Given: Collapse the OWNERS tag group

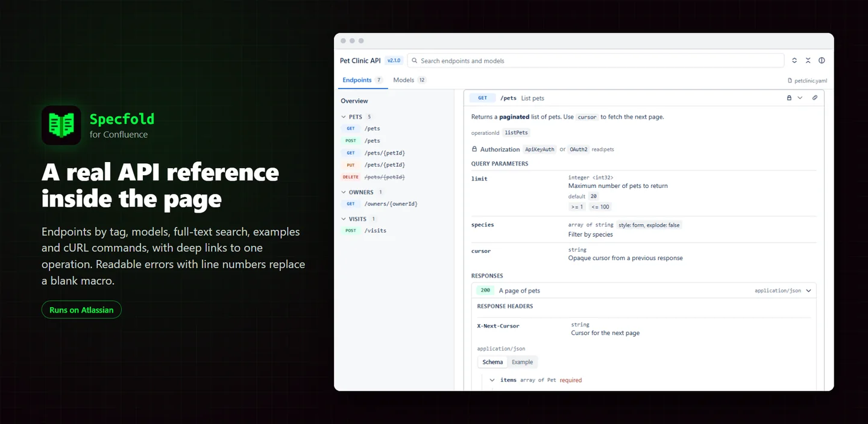Looking at the screenshot, I should [x=344, y=192].
